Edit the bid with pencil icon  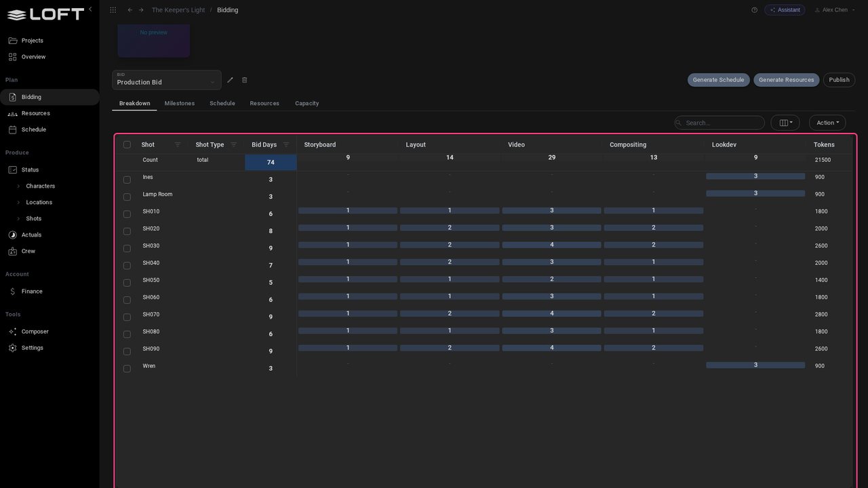coord(230,80)
